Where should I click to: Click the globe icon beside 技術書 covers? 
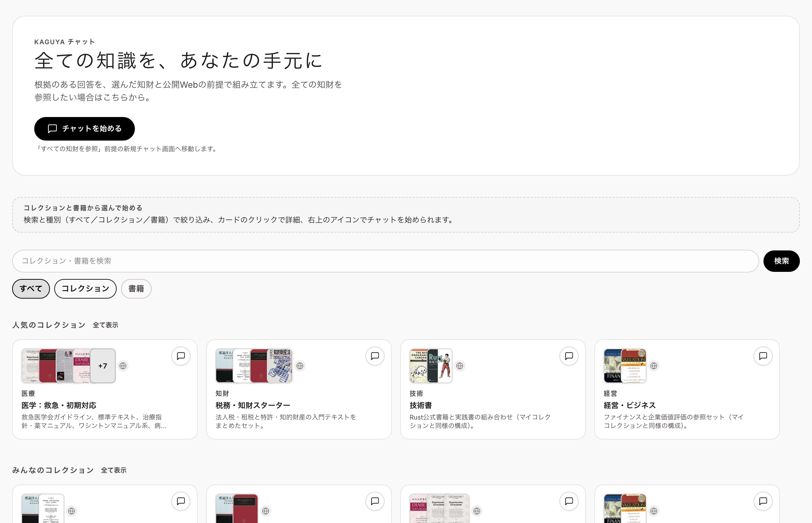[460, 366]
